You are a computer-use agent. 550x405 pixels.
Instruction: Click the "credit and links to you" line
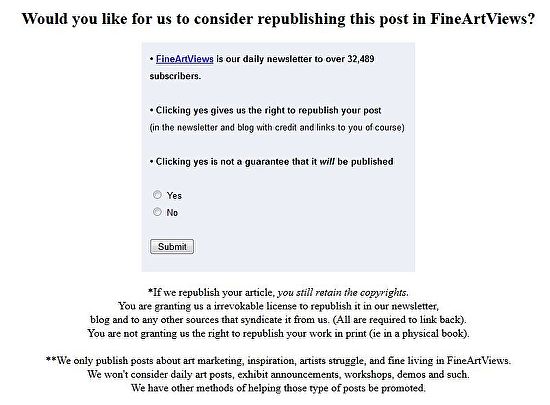pyautogui.click(x=277, y=127)
